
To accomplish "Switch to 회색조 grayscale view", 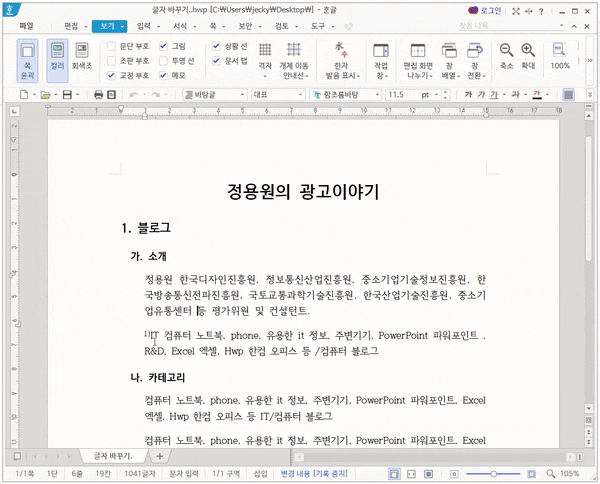I will pyautogui.click(x=82, y=56).
